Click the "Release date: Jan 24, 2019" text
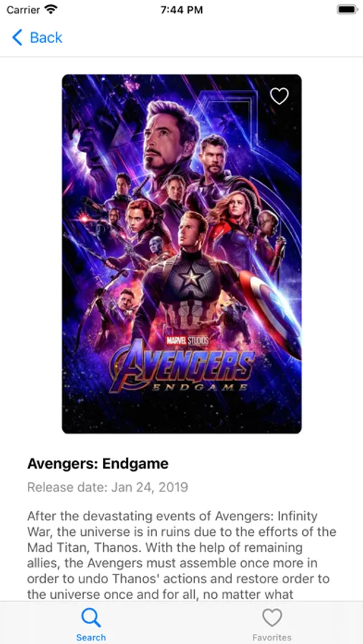This screenshot has height=644, width=363. point(107,487)
